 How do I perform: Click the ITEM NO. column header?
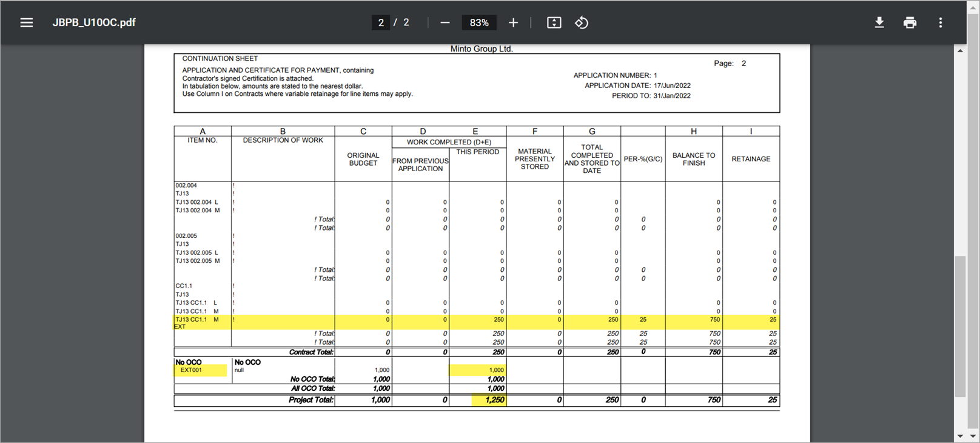203,140
